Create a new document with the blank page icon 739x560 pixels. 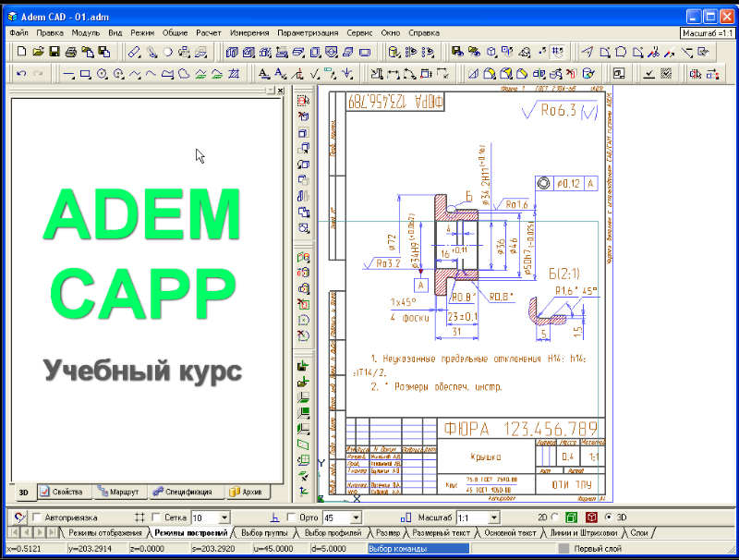pyautogui.click(x=21, y=52)
